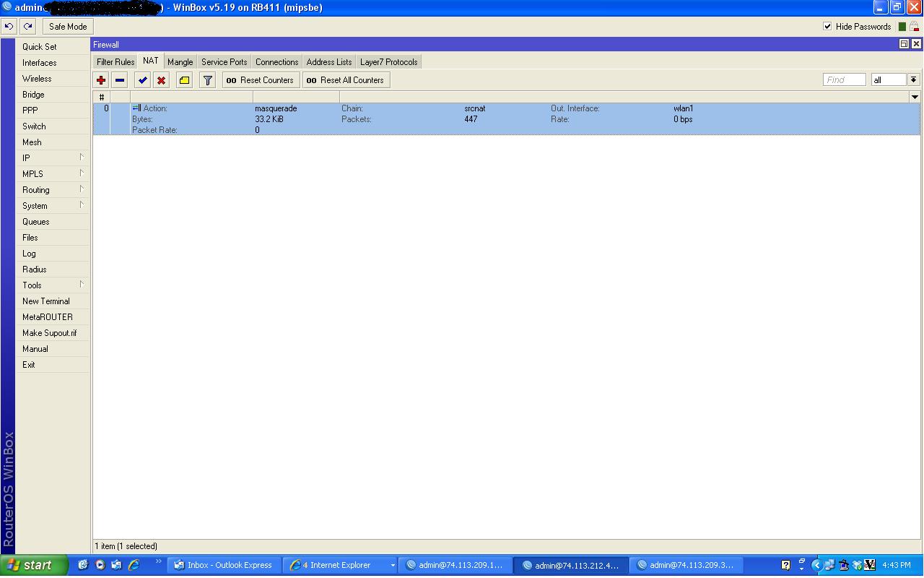Open the Connections tab

click(x=276, y=62)
